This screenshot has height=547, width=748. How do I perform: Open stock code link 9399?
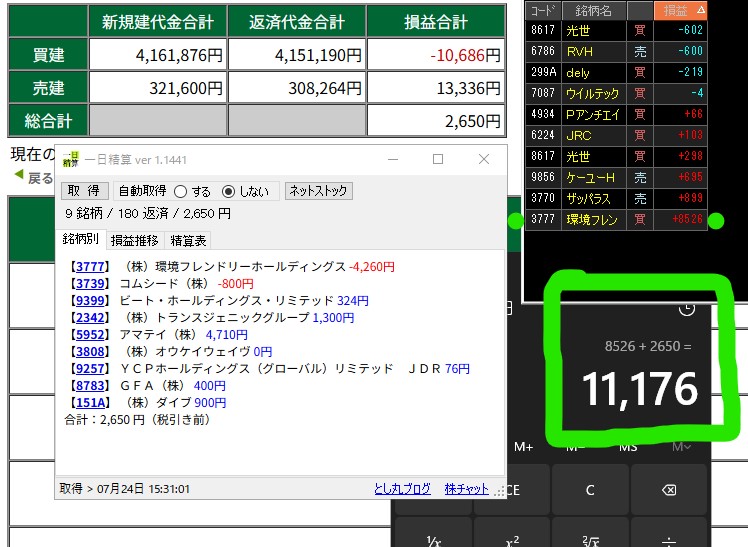point(90,301)
